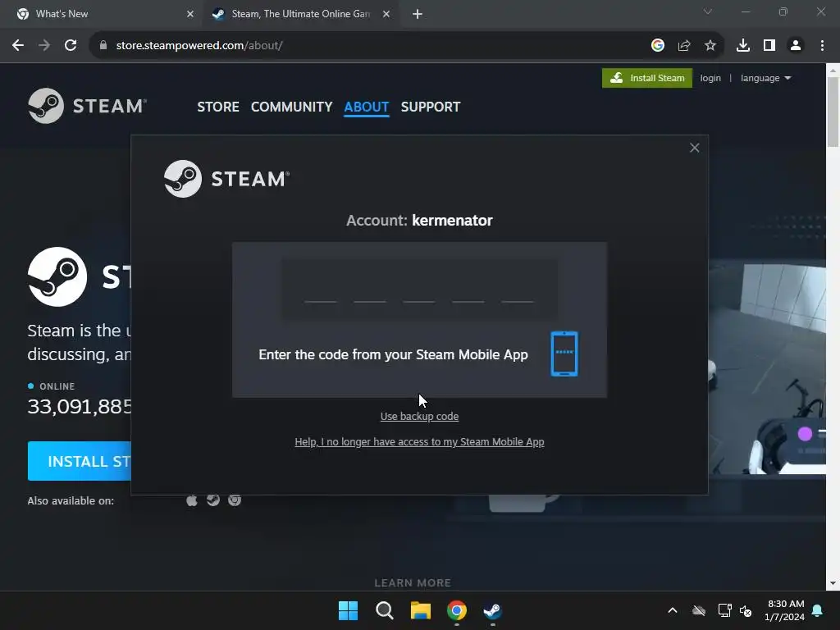Open the COMMUNITY menu
840x630 pixels.
[x=291, y=107]
